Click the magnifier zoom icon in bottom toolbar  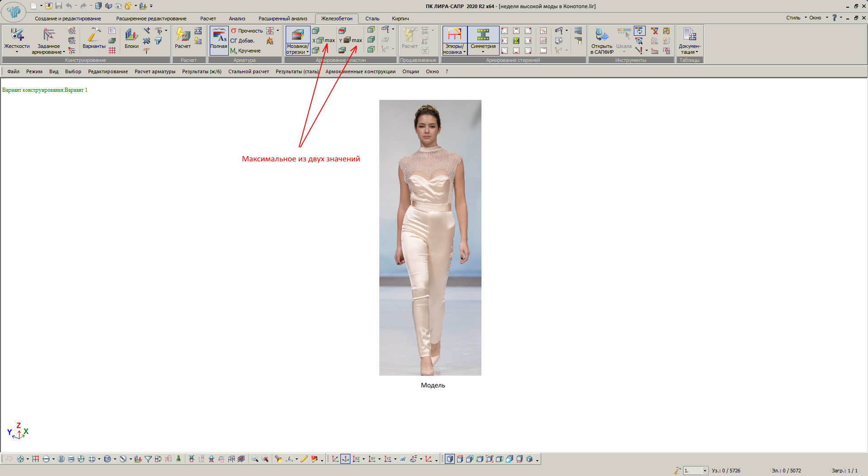pyautogui.click(x=255, y=459)
